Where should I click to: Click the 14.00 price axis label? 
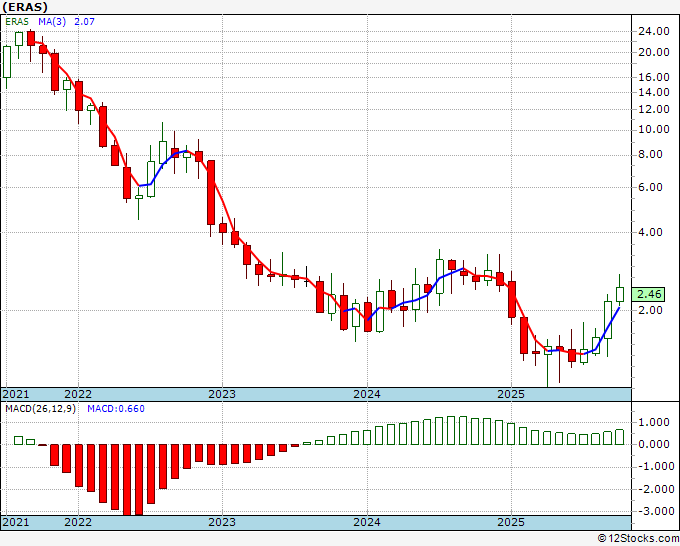coord(654,92)
